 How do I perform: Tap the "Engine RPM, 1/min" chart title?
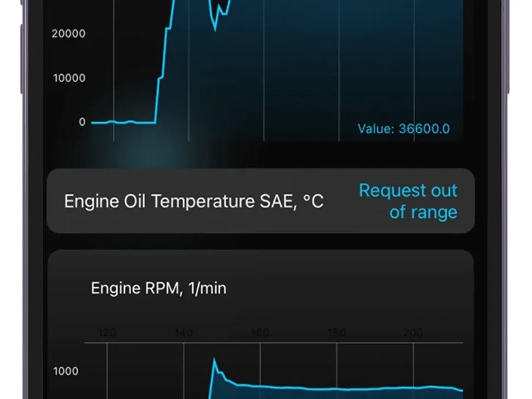pyautogui.click(x=159, y=288)
